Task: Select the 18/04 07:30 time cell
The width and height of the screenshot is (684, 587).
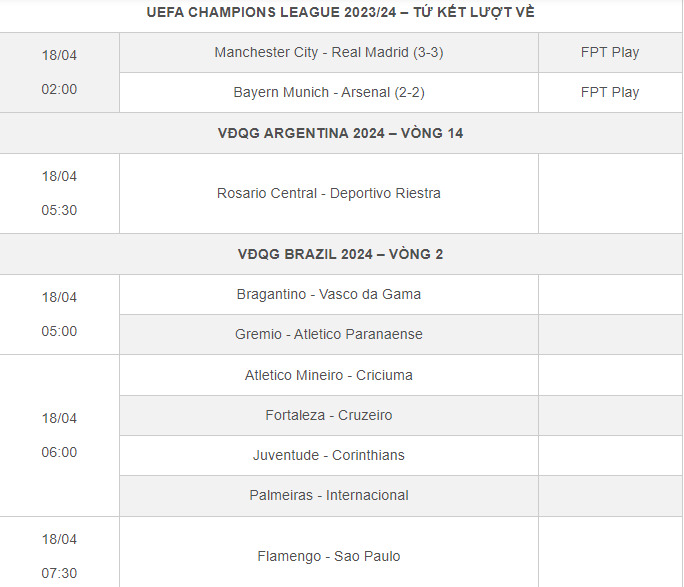Action: click(59, 556)
